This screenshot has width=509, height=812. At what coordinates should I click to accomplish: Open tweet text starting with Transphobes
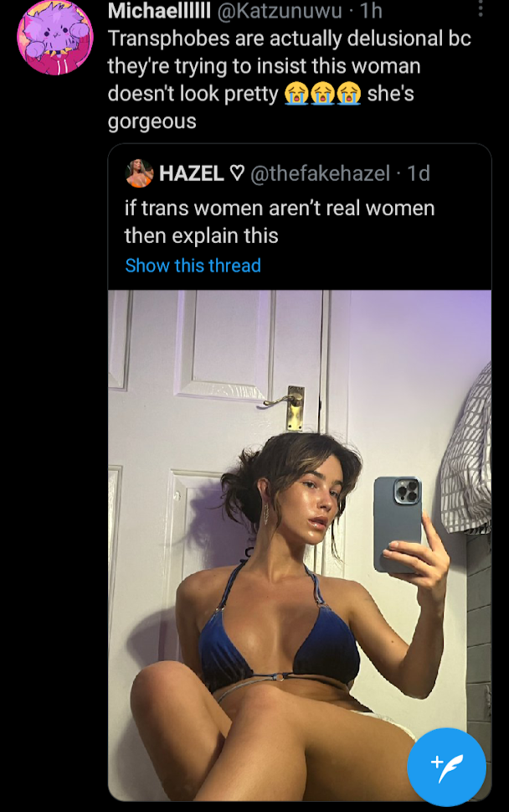point(289,80)
